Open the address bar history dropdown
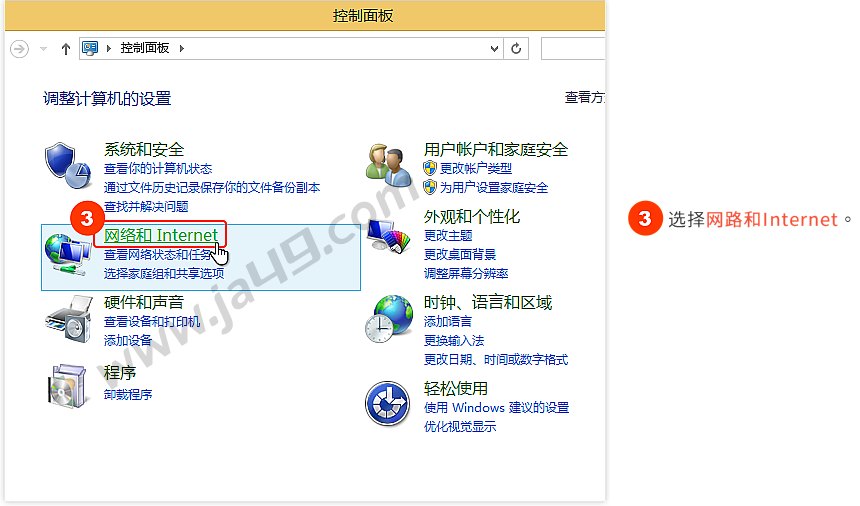 click(x=495, y=48)
